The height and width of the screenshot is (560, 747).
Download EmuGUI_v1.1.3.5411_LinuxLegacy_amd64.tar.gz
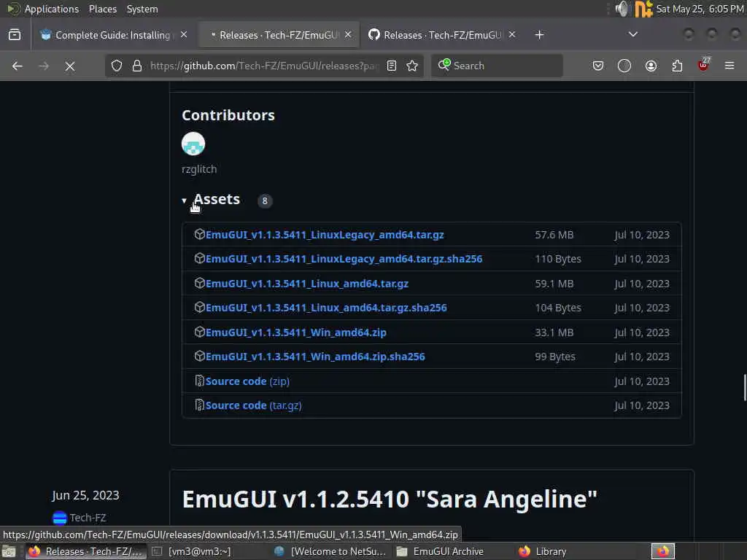325,235
